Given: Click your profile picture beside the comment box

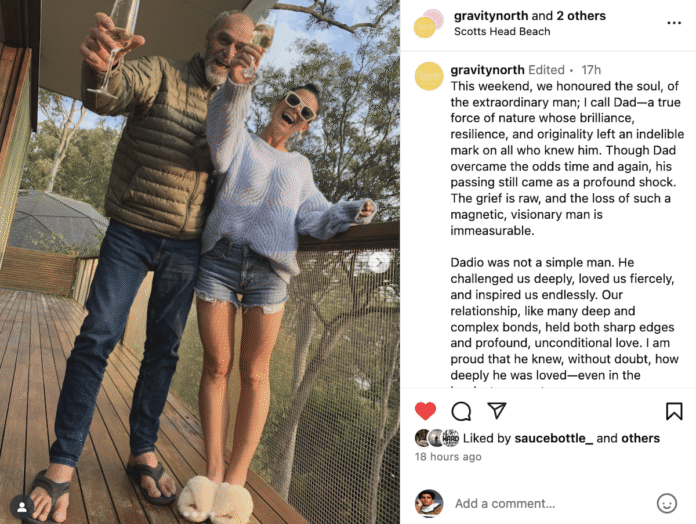Looking at the screenshot, I should point(429,504).
